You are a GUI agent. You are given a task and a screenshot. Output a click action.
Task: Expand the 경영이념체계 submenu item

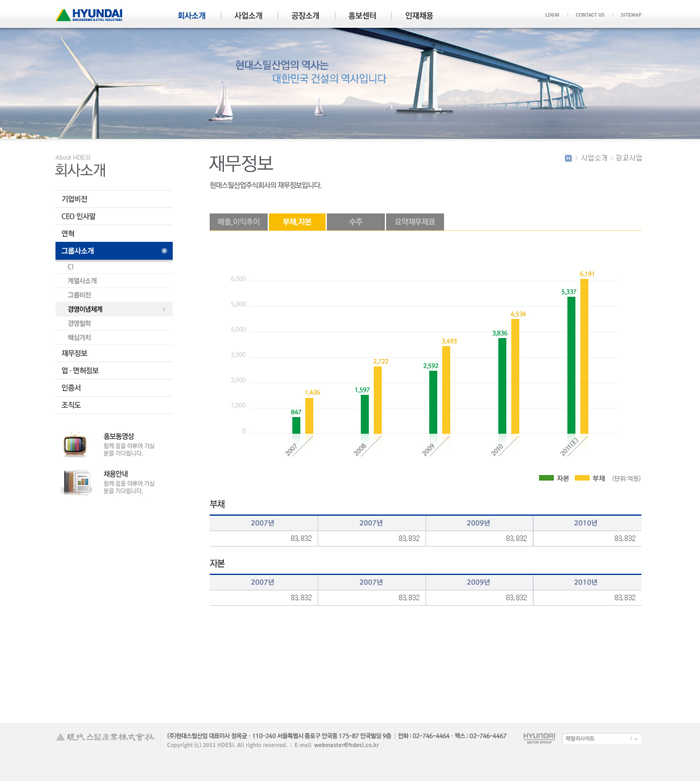click(86, 310)
